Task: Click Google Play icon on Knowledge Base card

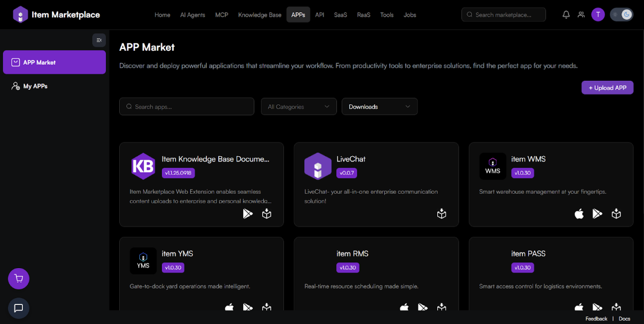Action: [248, 214]
